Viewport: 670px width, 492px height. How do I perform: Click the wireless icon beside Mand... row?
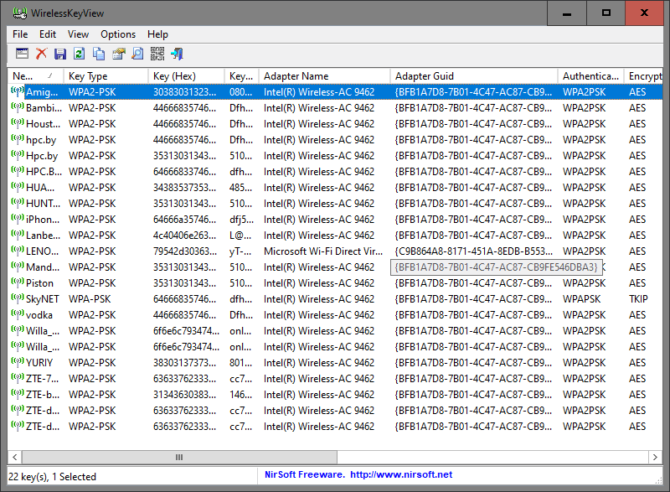pos(18,267)
